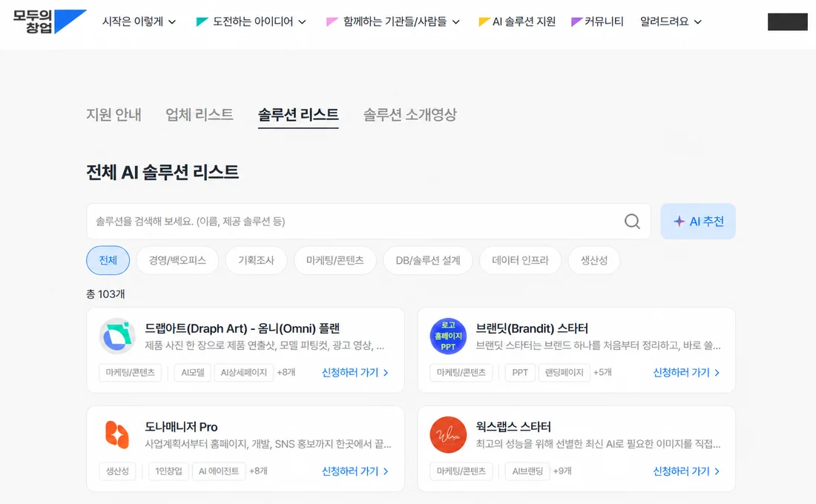Click the sparkle icon on AI 추천
Image resolution: width=816 pixels, height=504 pixels.
pyautogui.click(x=679, y=221)
